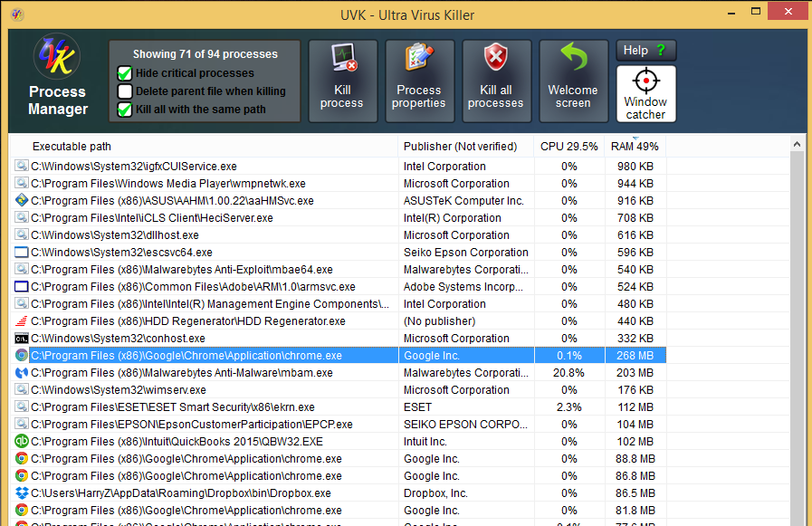Sort by CPU 29.5% column header
This screenshot has height=526, width=812.
click(x=569, y=147)
